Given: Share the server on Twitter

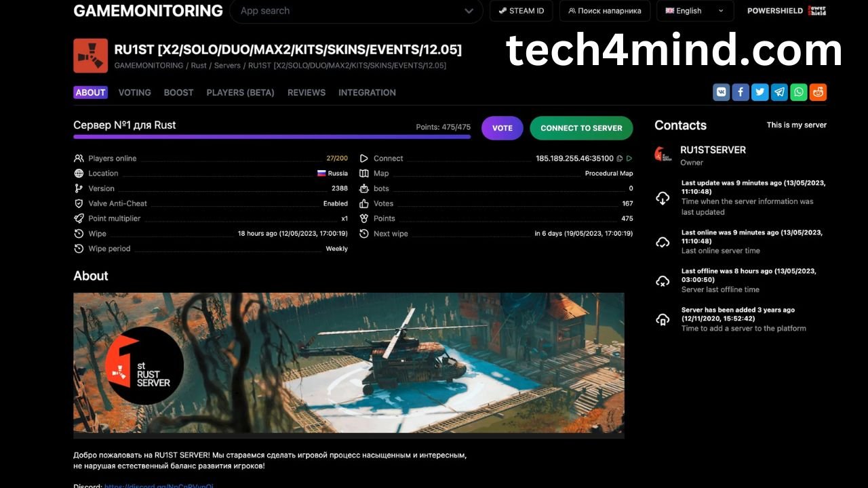Looking at the screenshot, I should tap(760, 92).
